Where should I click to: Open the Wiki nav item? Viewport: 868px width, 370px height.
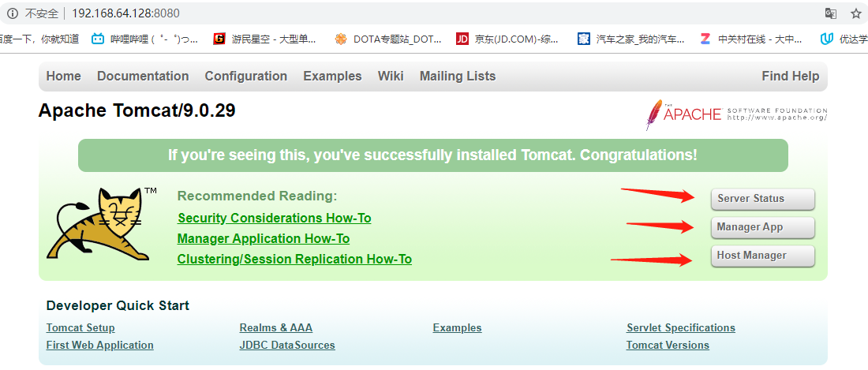(391, 77)
